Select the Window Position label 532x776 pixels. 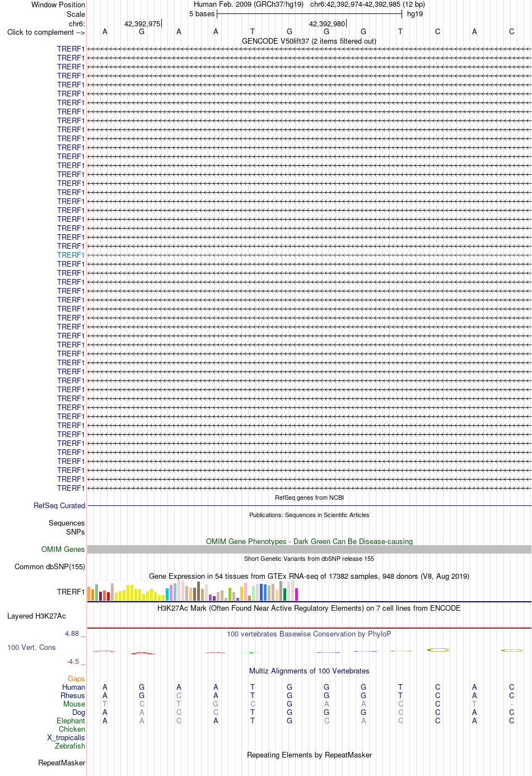click(x=58, y=4)
